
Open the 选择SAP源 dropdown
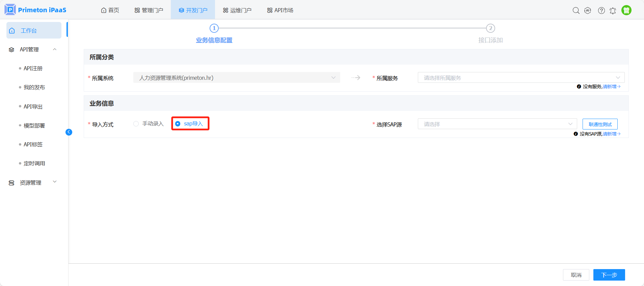(x=497, y=124)
